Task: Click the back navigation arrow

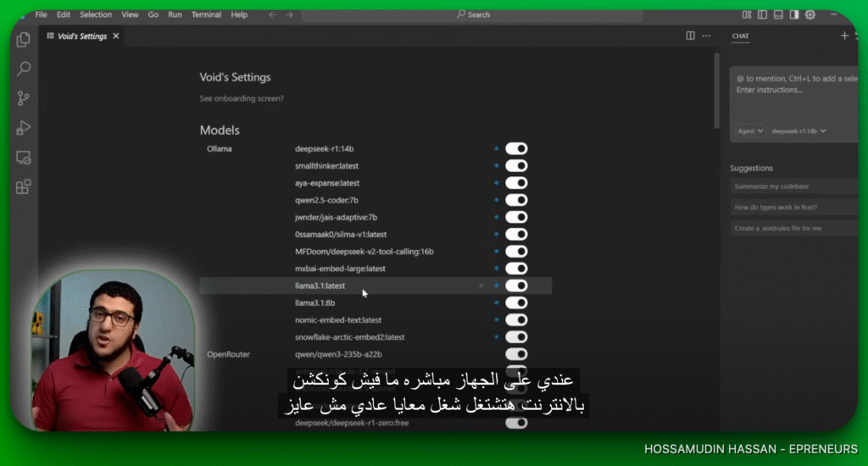Action: tap(272, 15)
